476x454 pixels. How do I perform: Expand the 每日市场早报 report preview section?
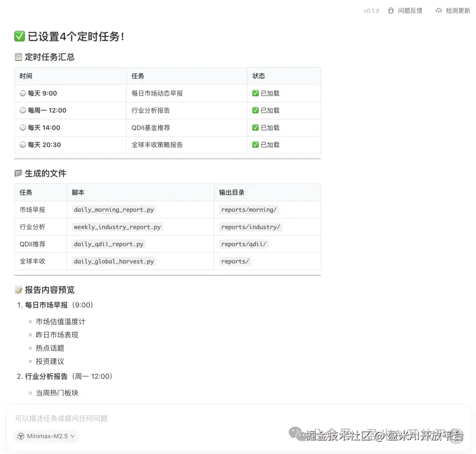[55, 305]
